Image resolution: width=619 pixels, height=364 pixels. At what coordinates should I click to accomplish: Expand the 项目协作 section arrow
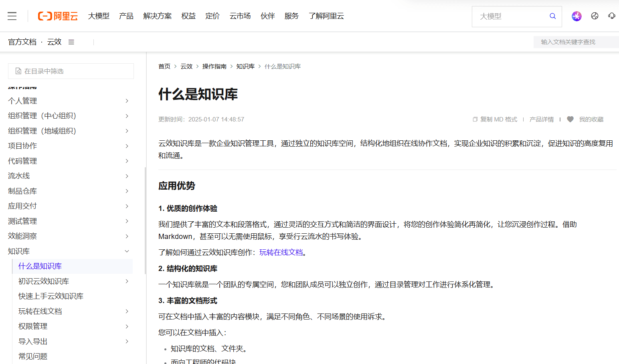click(x=127, y=146)
